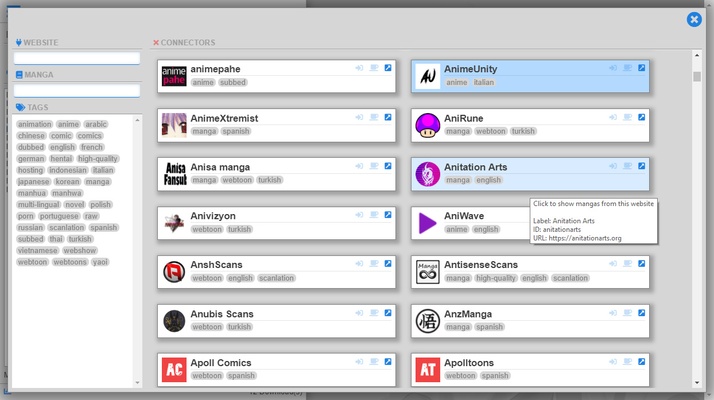Click the coffee cup icon on AnimeUnity card
This screenshot has height=400, width=714.
(x=627, y=68)
